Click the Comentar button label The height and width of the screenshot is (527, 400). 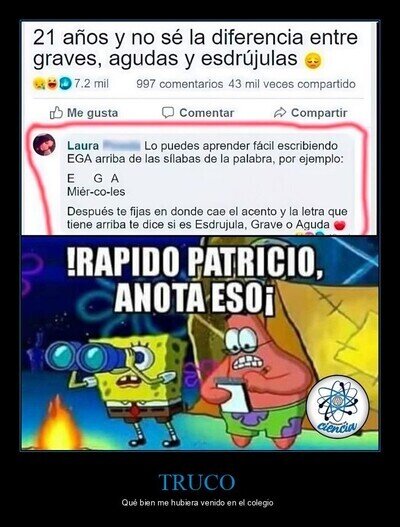click(206, 113)
